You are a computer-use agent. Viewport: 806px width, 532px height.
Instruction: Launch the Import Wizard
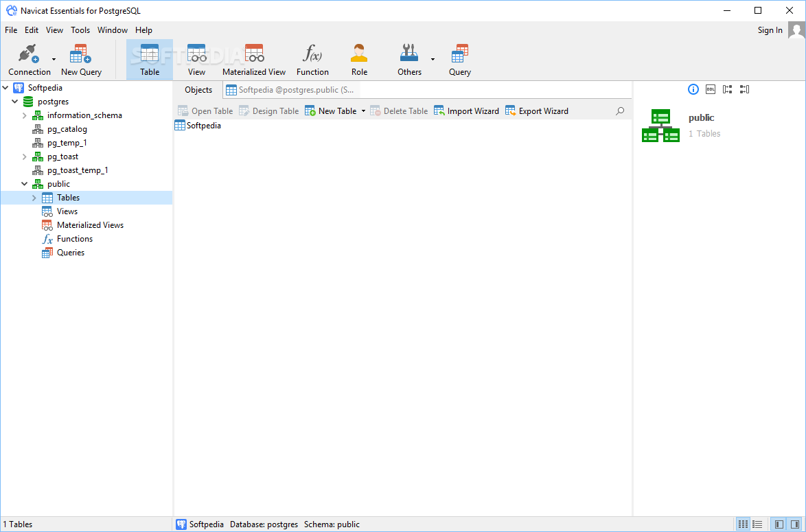click(466, 111)
